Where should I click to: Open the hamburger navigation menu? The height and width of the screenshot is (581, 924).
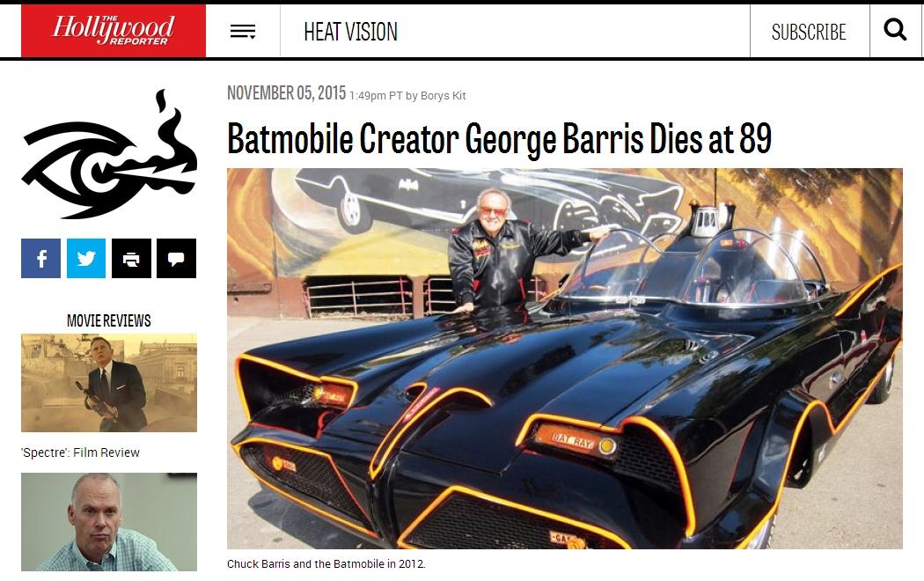tap(243, 31)
